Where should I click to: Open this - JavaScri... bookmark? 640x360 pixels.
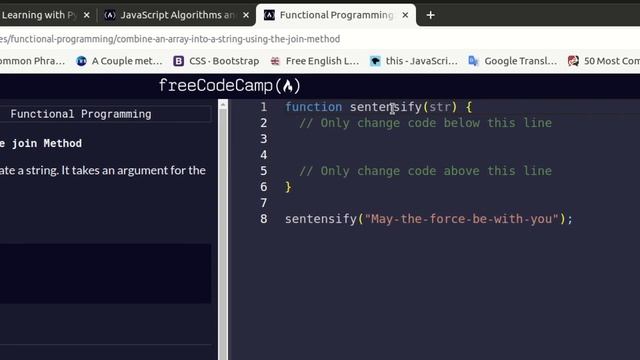414,61
